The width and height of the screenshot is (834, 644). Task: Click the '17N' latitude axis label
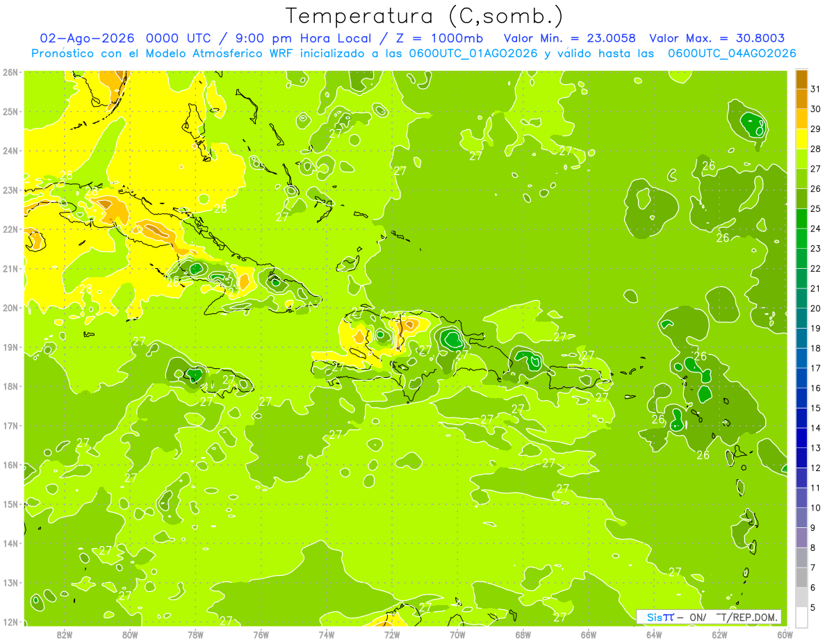(10, 426)
